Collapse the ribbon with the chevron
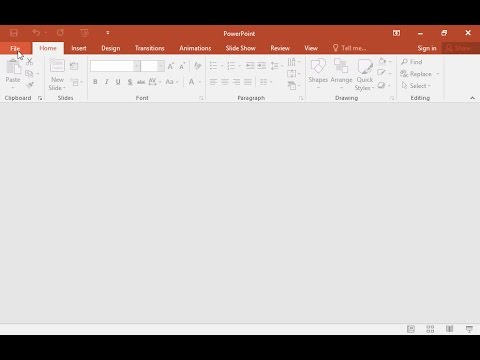This screenshot has width=480, height=360. point(472,98)
